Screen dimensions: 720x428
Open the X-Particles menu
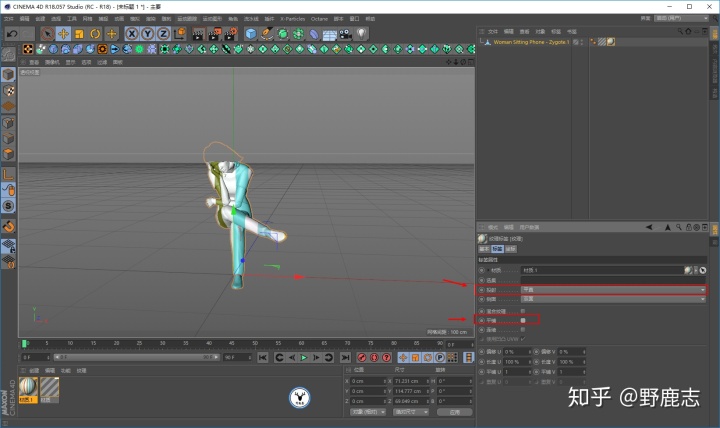pyautogui.click(x=292, y=19)
